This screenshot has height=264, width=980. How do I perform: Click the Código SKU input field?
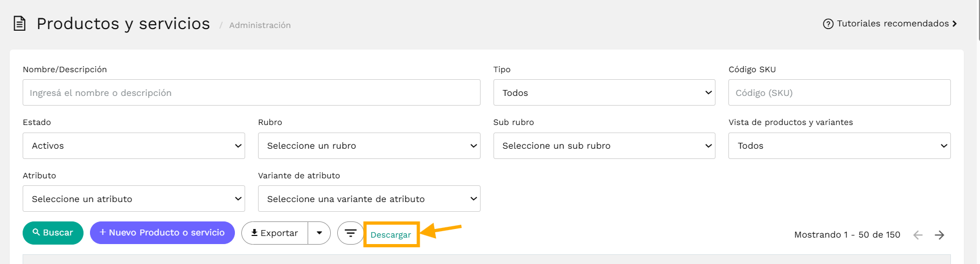[x=839, y=93]
